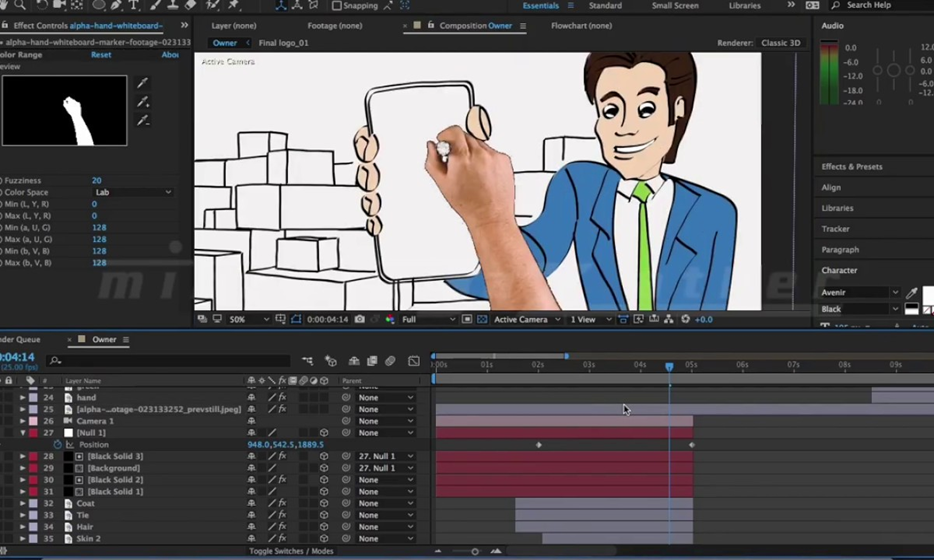934x560 pixels.
Task: Select the Type tool
Action: (133, 4)
